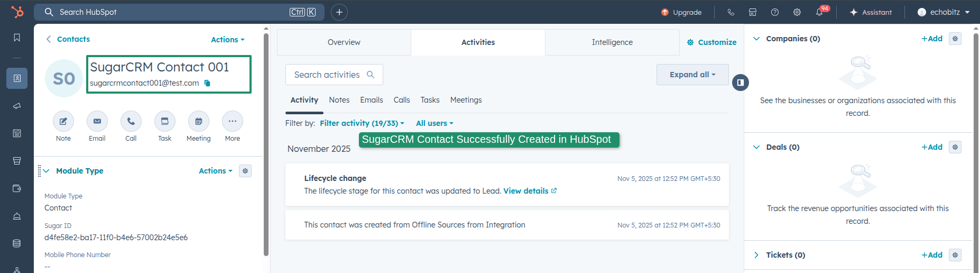Collapse the right sidebar panel toggle
The image size is (980, 273).
tap(741, 83)
